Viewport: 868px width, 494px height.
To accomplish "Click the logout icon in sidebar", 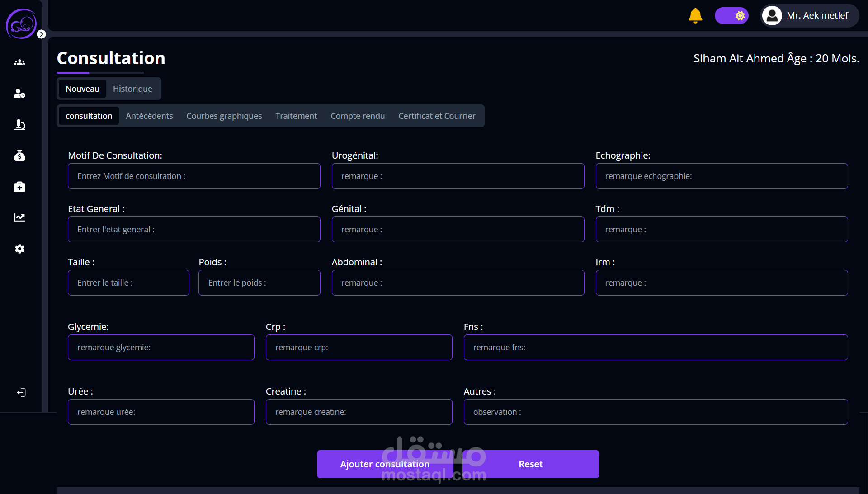I will tap(21, 392).
